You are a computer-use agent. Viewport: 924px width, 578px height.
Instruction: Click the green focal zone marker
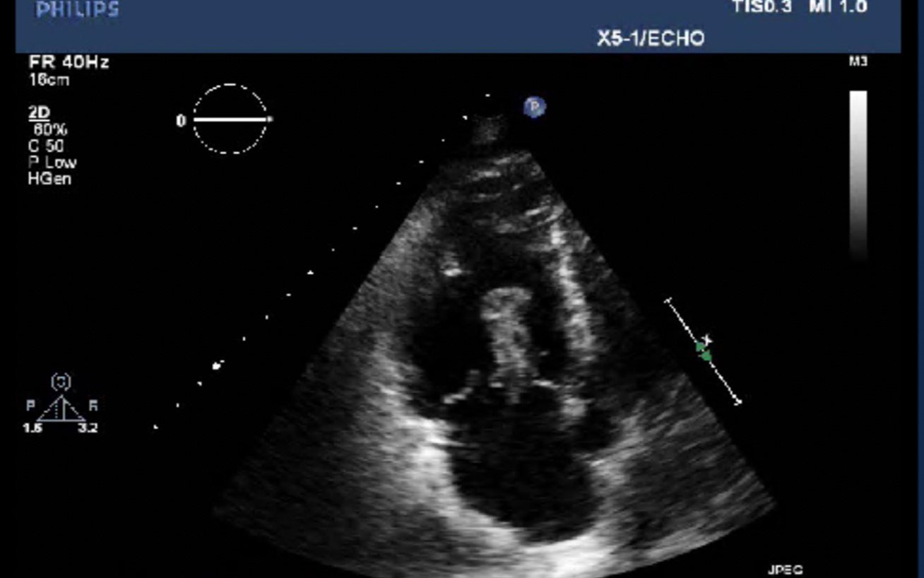pos(704,351)
